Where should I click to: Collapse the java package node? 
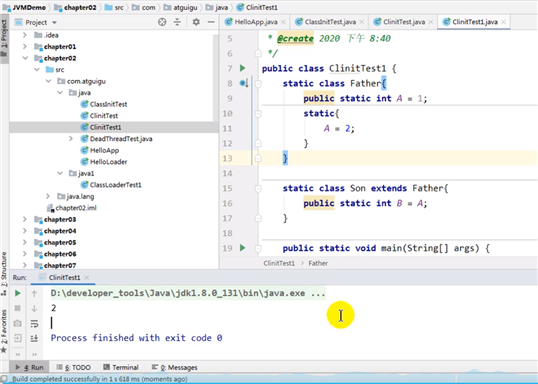pos(60,93)
